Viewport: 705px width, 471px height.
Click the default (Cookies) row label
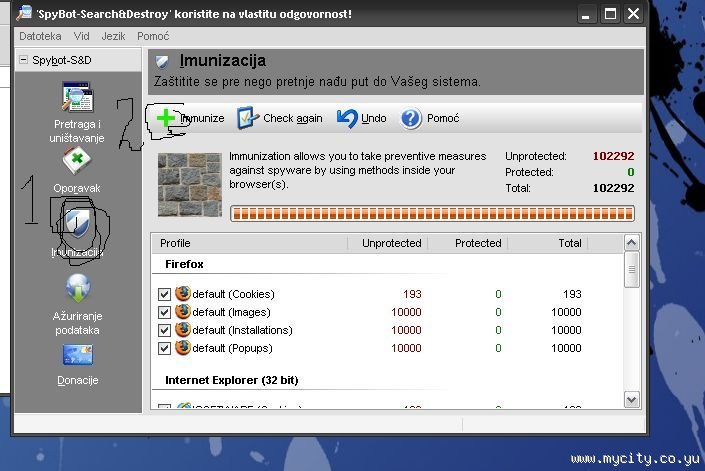point(233,294)
